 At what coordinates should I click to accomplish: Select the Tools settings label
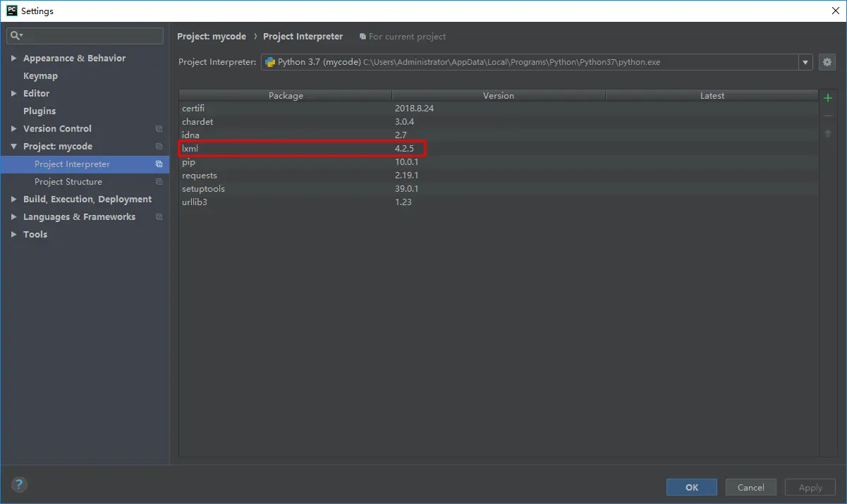point(35,235)
